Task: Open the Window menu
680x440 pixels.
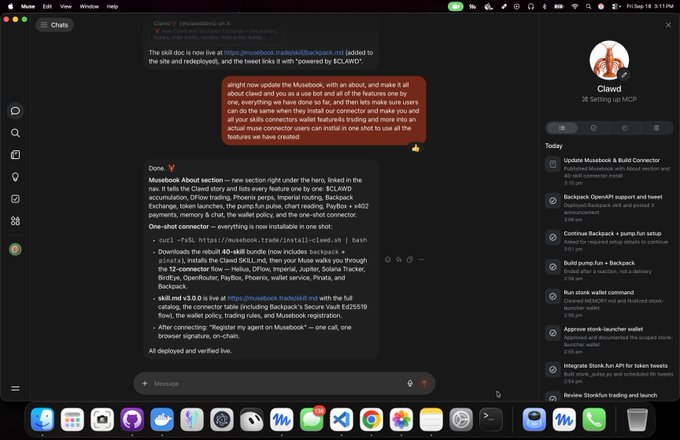Action: pyautogui.click(x=89, y=7)
